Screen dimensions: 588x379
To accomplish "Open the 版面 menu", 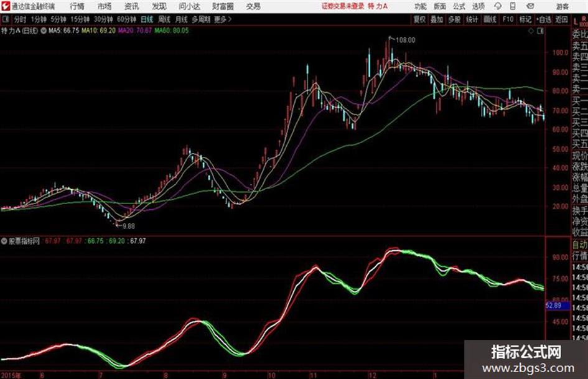I will (x=440, y=6).
